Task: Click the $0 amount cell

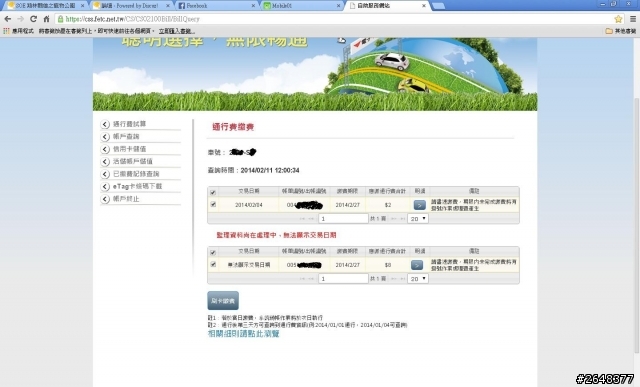Action: pos(388,265)
